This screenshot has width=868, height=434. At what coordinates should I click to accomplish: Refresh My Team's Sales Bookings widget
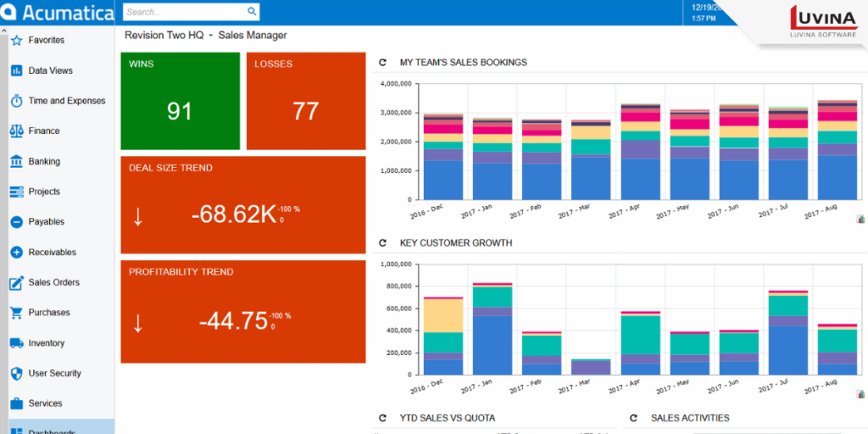[x=382, y=63]
